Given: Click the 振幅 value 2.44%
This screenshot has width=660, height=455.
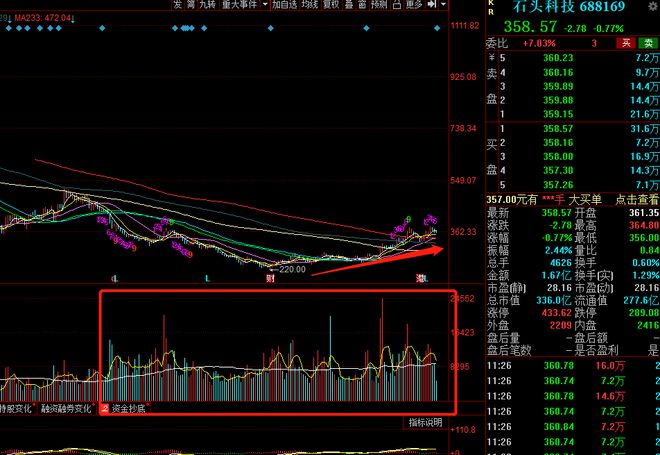Looking at the screenshot, I should (x=558, y=250).
